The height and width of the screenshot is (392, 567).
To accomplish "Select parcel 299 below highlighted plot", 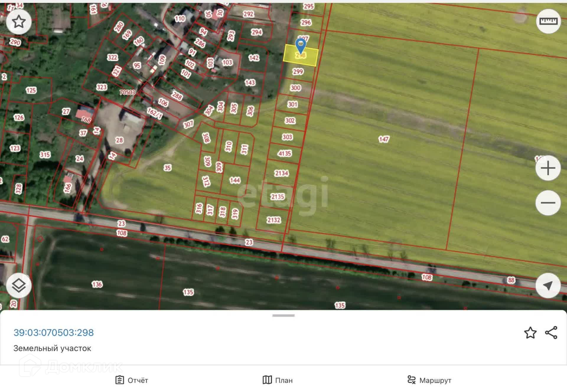I will pos(298,72).
